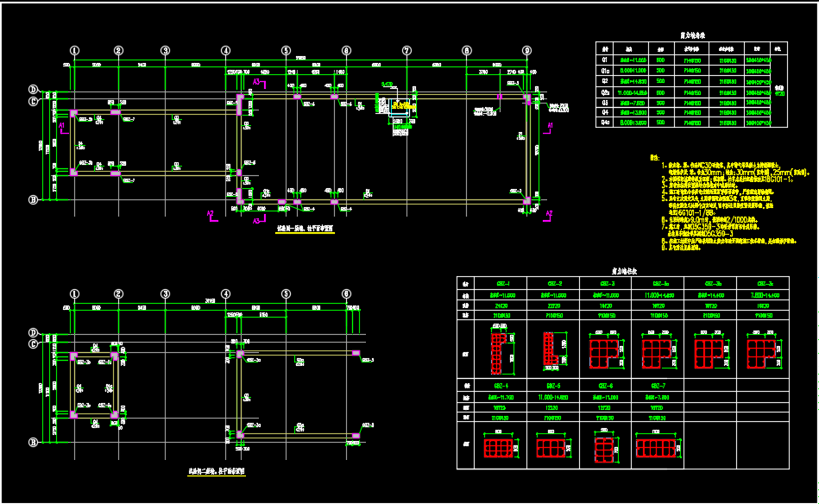This screenshot has height=504, width=819.
Task: Select the GBZ-5 header cell in column table
Action: tap(554, 386)
